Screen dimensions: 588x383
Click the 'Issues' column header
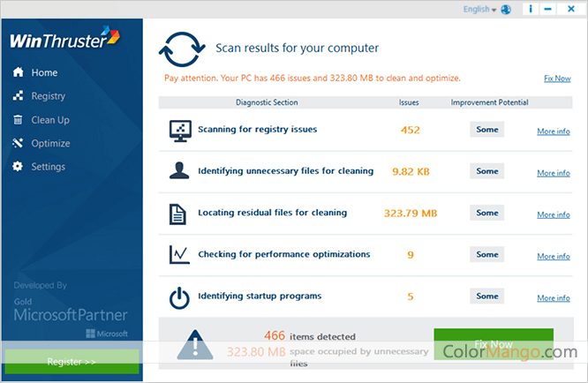click(409, 102)
